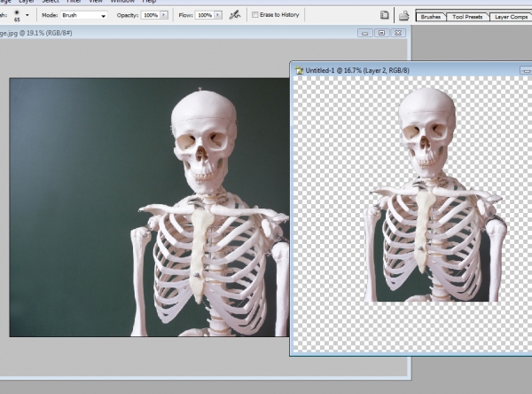Expand the Opacity slider arrow

(x=164, y=15)
